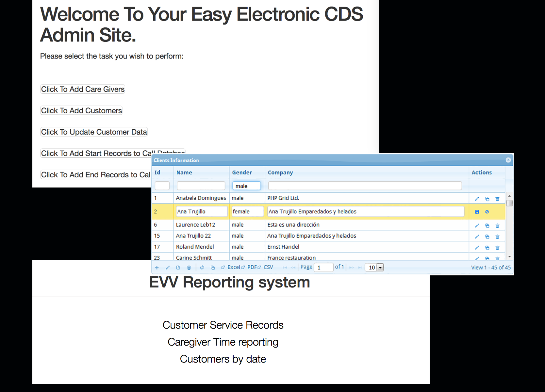Export the grid to PDF

tap(252, 267)
